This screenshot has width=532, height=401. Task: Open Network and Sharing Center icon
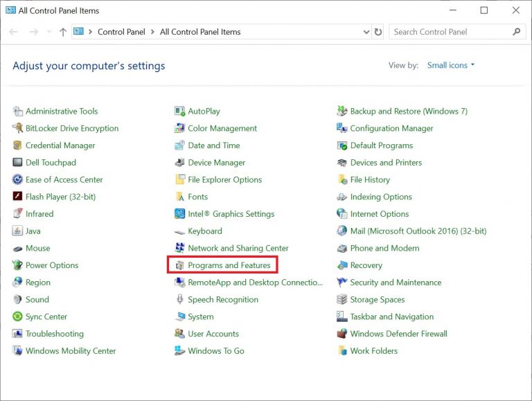point(179,248)
